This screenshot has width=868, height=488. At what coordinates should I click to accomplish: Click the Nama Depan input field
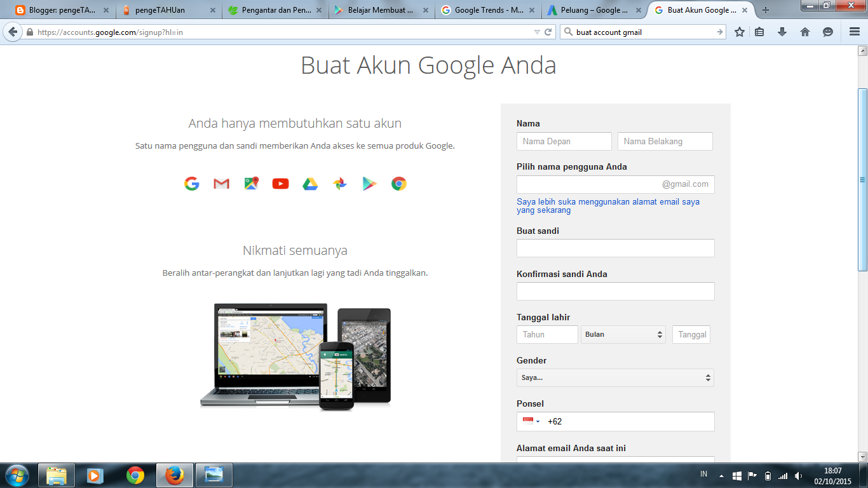[x=564, y=141]
